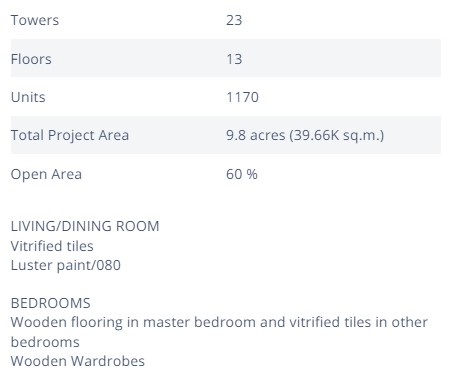Select the 9.8 acres area value

pyautogui.click(x=256, y=135)
